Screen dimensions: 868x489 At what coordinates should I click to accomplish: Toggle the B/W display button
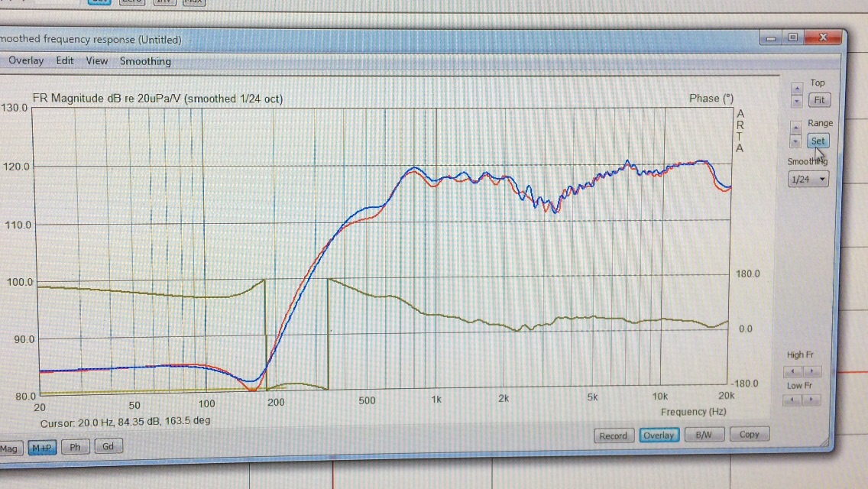(704, 435)
